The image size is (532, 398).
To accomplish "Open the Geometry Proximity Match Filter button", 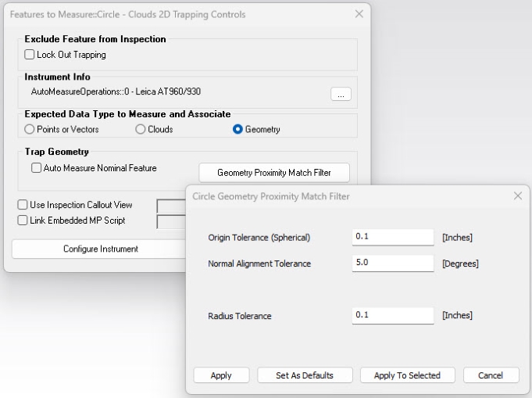I will (273, 173).
